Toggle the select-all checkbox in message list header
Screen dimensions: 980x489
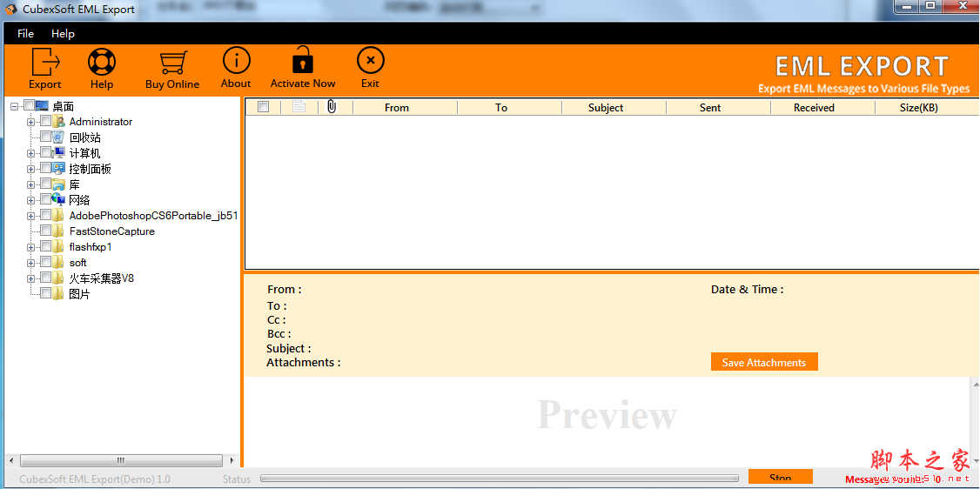(x=263, y=107)
